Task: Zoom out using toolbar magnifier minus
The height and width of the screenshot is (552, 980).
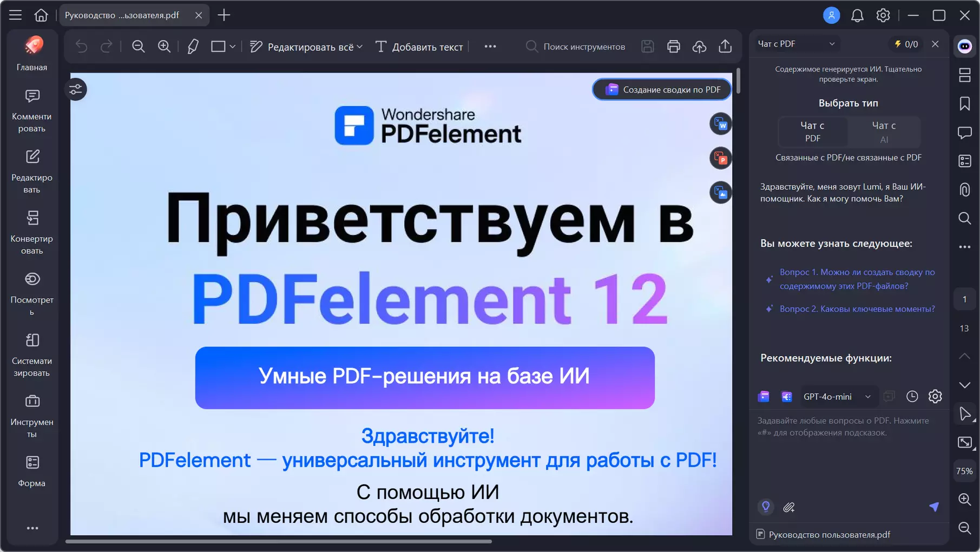Action: [x=139, y=47]
